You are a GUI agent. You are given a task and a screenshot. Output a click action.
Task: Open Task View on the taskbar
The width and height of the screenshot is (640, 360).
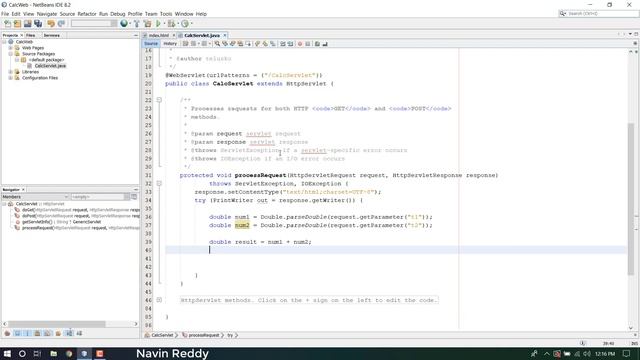coord(37,353)
